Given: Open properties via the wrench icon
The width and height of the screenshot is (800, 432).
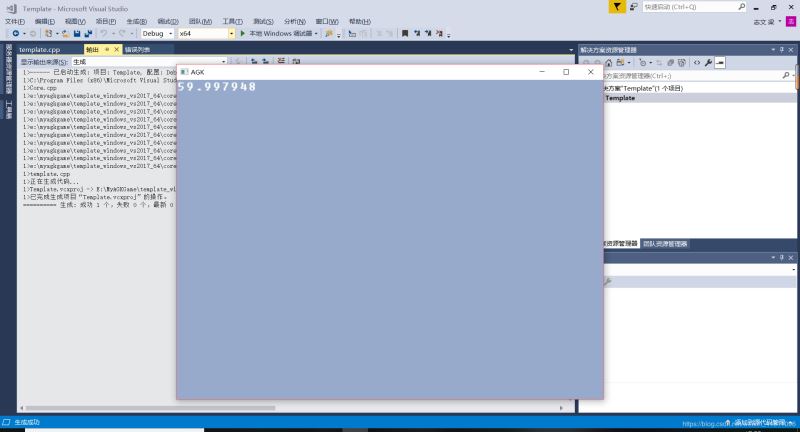Looking at the screenshot, I should coord(708,63).
